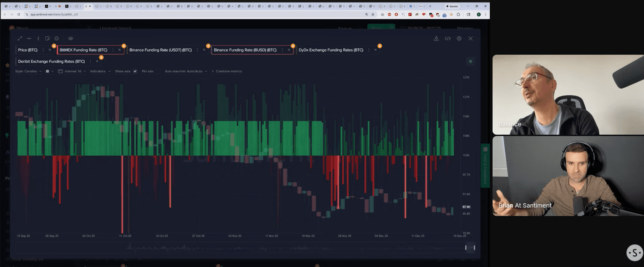Select the horizontal ray drawing tool

click(29, 39)
